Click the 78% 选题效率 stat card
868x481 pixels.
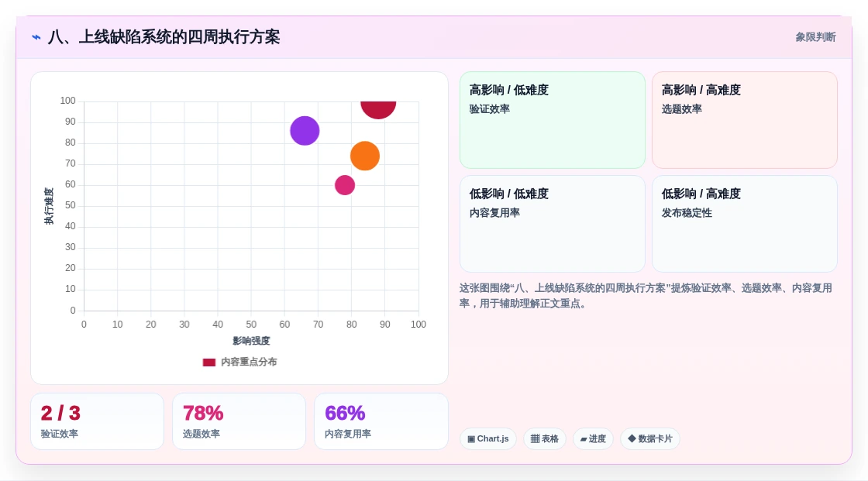pos(239,421)
